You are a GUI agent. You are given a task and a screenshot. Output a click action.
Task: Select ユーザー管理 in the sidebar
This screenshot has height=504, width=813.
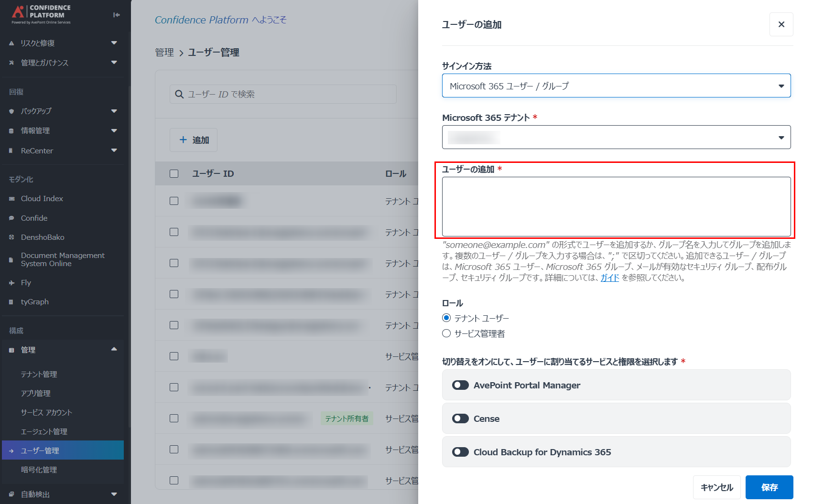pyautogui.click(x=63, y=450)
